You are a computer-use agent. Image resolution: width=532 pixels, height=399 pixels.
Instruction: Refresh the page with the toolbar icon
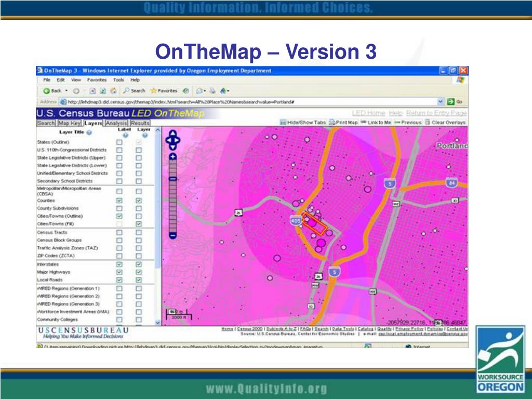[x=103, y=91]
